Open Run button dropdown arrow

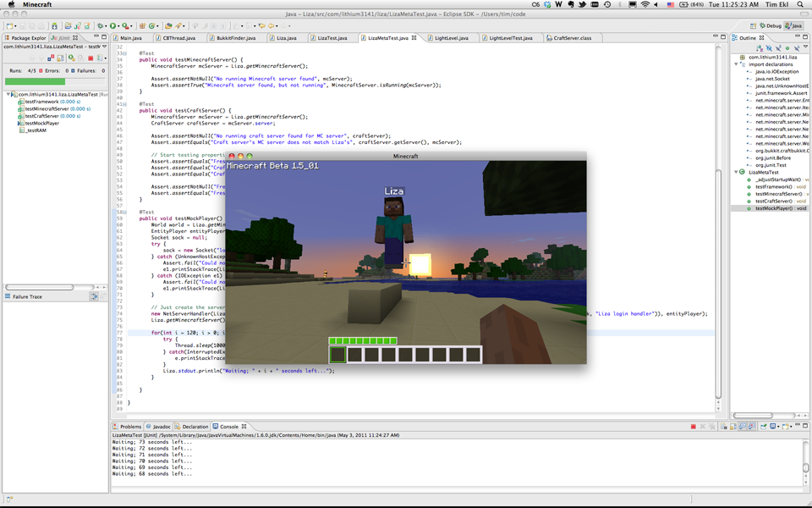[x=118, y=26]
